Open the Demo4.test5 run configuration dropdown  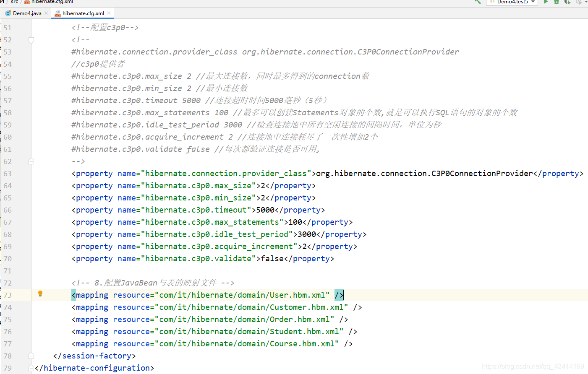pos(512,2)
